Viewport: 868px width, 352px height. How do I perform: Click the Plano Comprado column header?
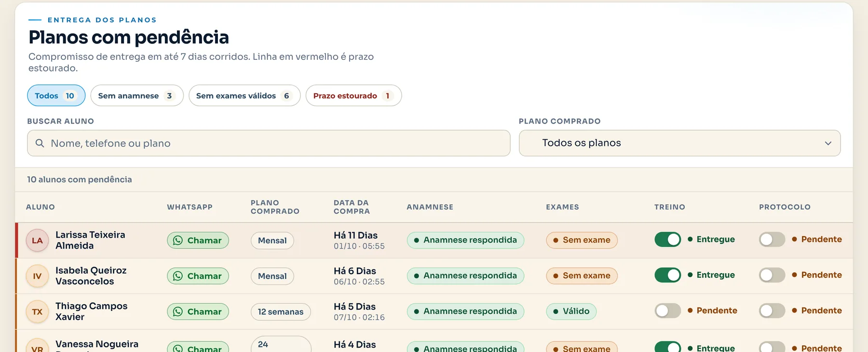pyautogui.click(x=275, y=207)
